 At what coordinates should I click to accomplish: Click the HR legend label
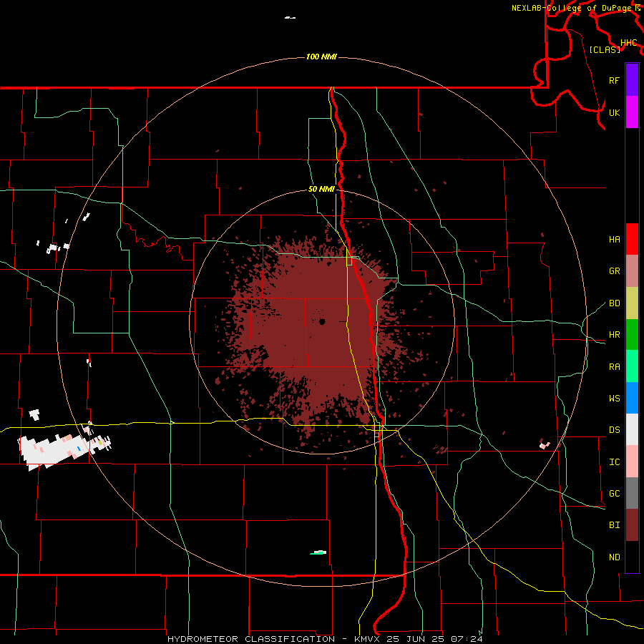coord(614,335)
